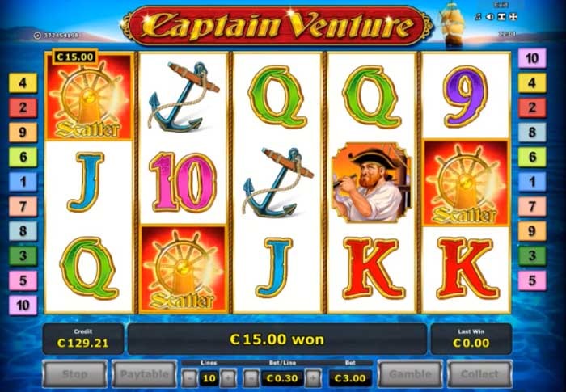Select payline 6 green marker on right
566x392 pixels.
(x=532, y=157)
